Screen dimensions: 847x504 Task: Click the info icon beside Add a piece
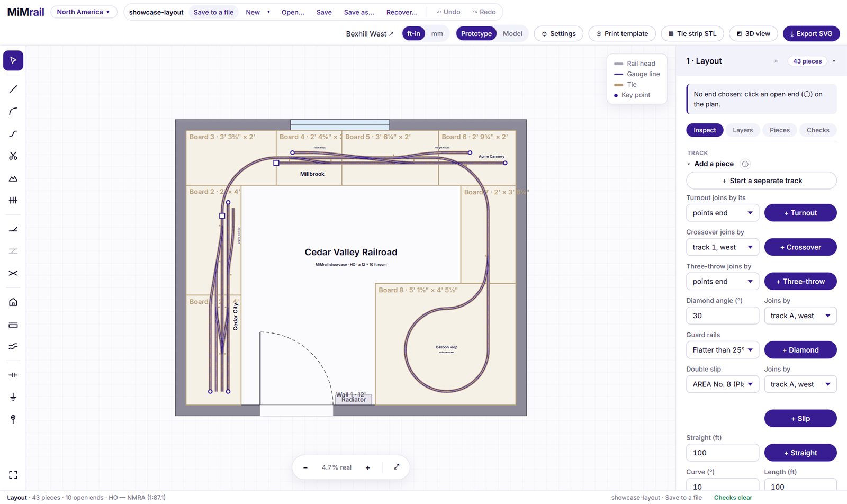(745, 164)
